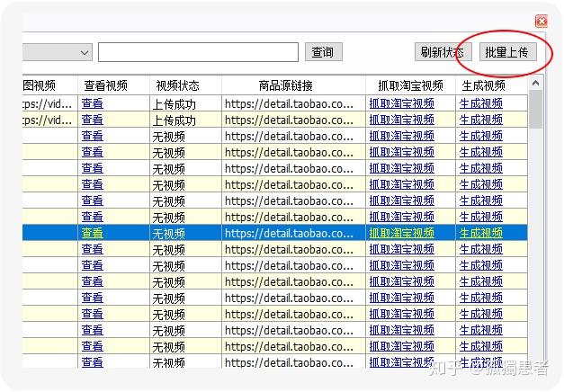Click 生成视频 in second 上传成功 row
564x392 pixels.
[480, 120]
